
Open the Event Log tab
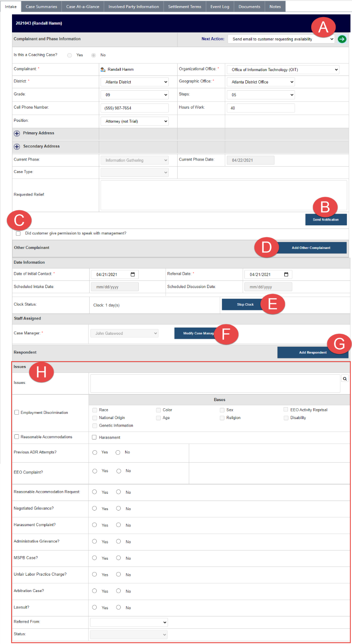click(x=220, y=6)
